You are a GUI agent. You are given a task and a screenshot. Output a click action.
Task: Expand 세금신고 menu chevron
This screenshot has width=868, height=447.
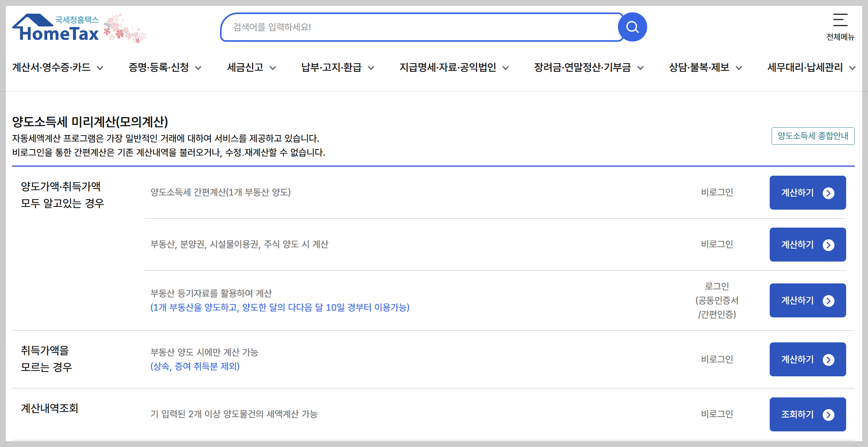click(x=273, y=68)
